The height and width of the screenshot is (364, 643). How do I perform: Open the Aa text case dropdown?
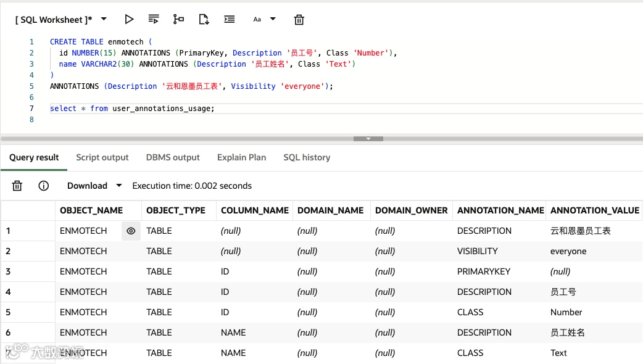(x=264, y=20)
